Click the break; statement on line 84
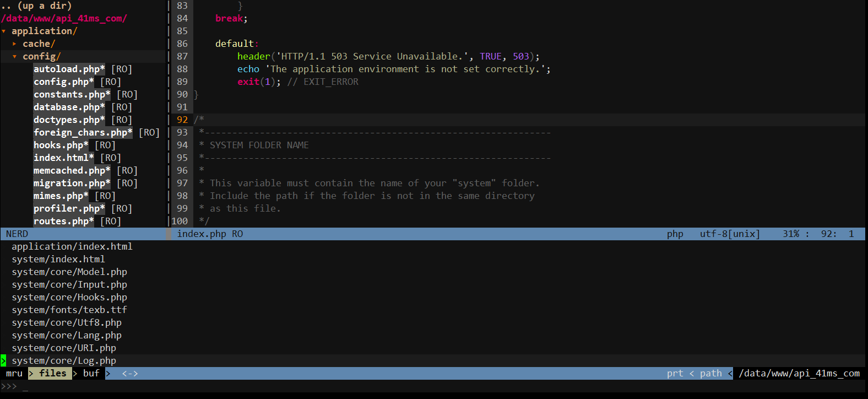Screen dimensions: 868x399 coord(232,19)
